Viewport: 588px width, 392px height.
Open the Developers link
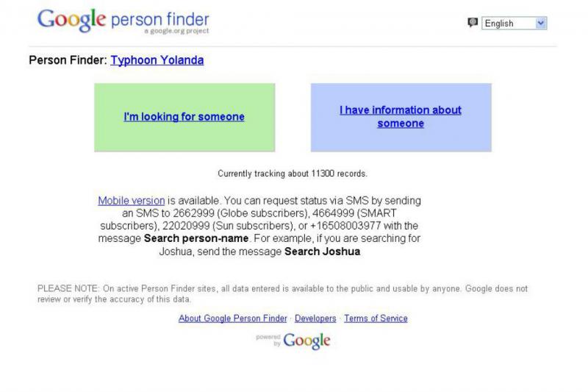tap(315, 318)
